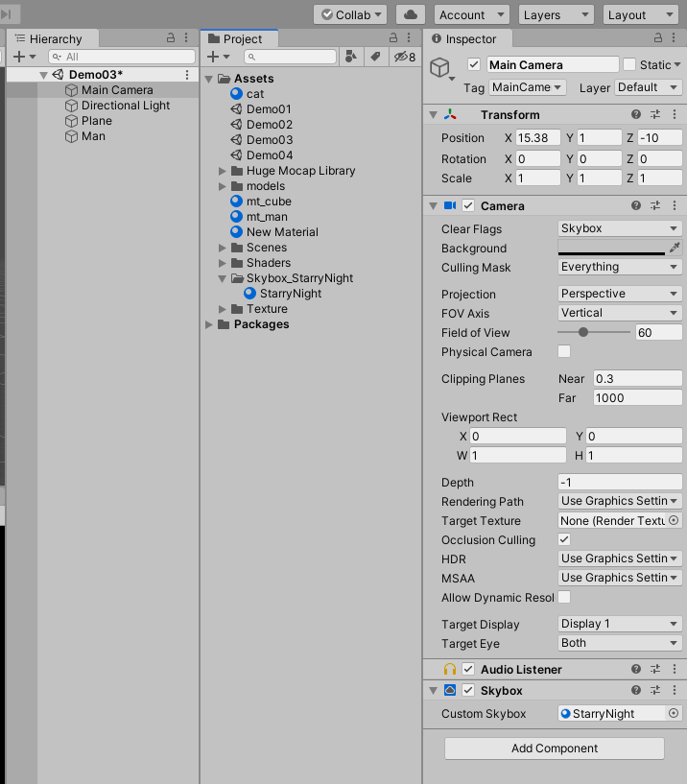Viewport: 687px width, 784px height.
Task: Click the Inspector panel lock icon
Action: 658,37
